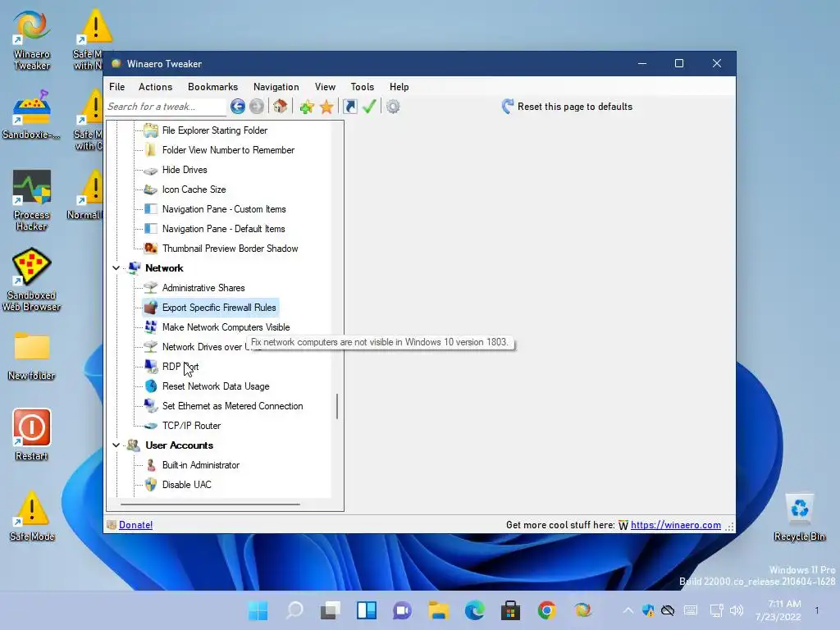Open the Recycle Bin on desktop
The height and width of the screenshot is (630, 840).
[800, 518]
